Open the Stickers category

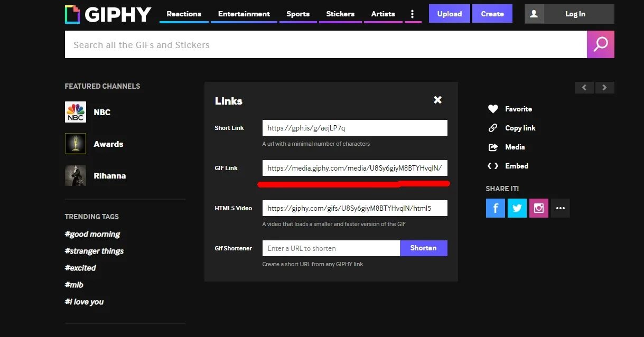pos(340,14)
